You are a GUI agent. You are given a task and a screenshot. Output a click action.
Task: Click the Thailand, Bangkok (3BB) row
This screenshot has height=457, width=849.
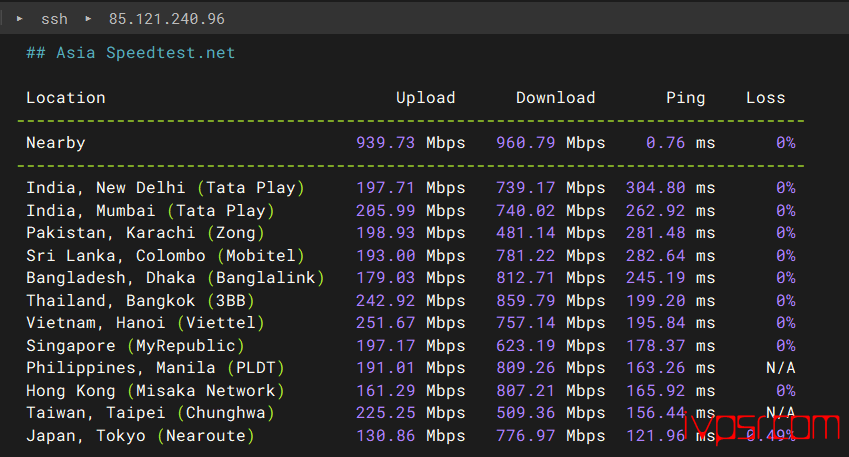[x=410, y=301]
